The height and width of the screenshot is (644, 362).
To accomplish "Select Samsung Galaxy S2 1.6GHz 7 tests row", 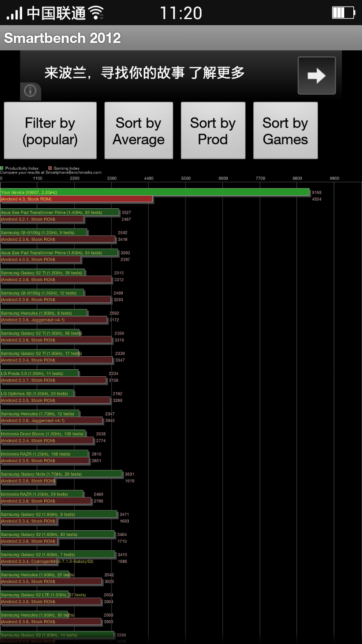I will 57,554.
